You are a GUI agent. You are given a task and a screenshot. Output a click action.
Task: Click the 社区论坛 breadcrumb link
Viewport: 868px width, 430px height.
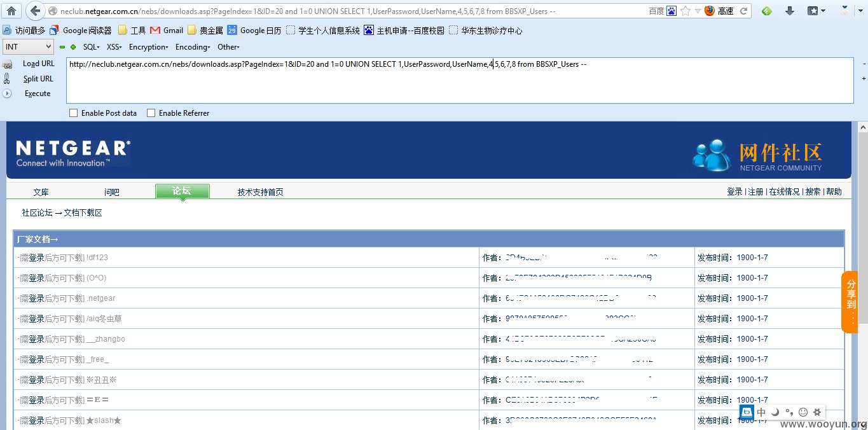37,212
